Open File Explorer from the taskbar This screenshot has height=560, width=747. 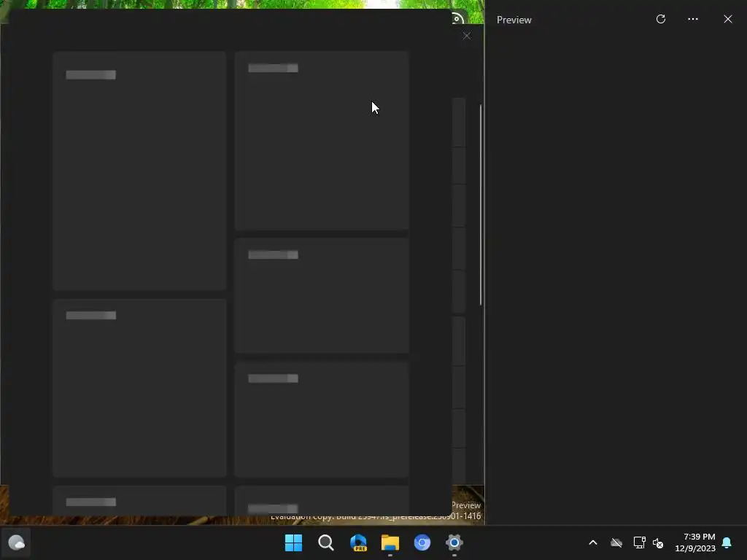click(x=390, y=542)
